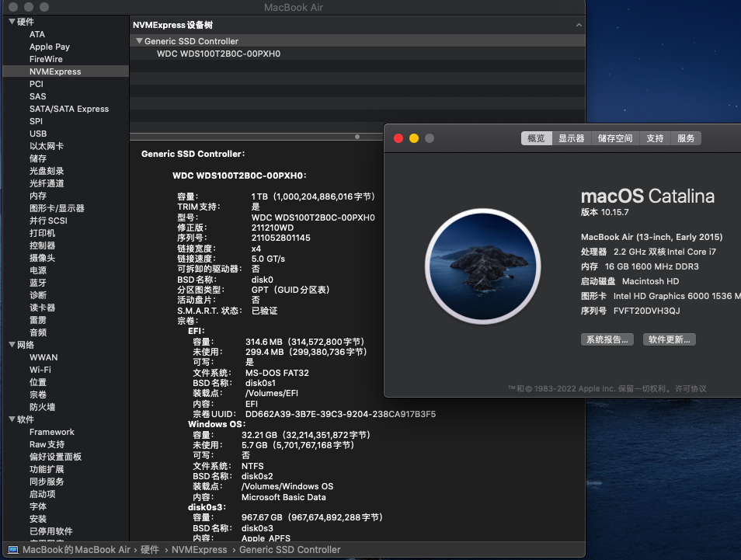Select 同步服务 sidebar entry
Image resolution: width=741 pixels, height=560 pixels.
47,482
